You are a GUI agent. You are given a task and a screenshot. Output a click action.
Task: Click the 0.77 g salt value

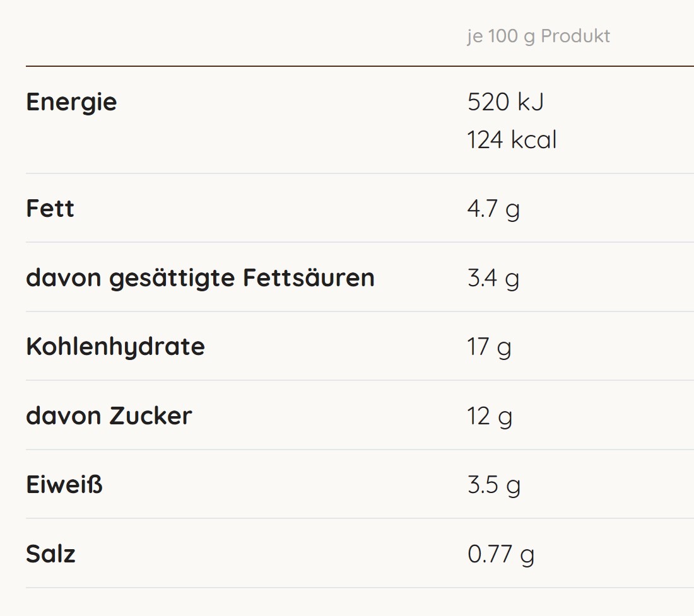click(x=501, y=554)
